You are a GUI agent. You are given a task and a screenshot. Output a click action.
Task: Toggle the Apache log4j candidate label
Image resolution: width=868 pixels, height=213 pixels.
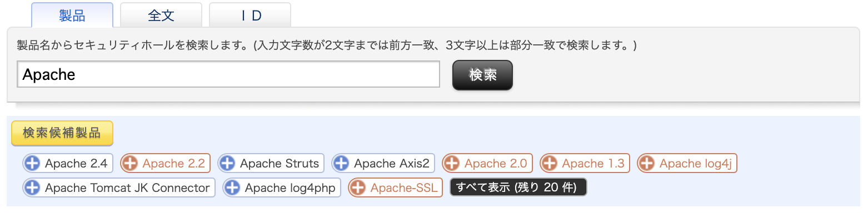[x=695, y=164]
